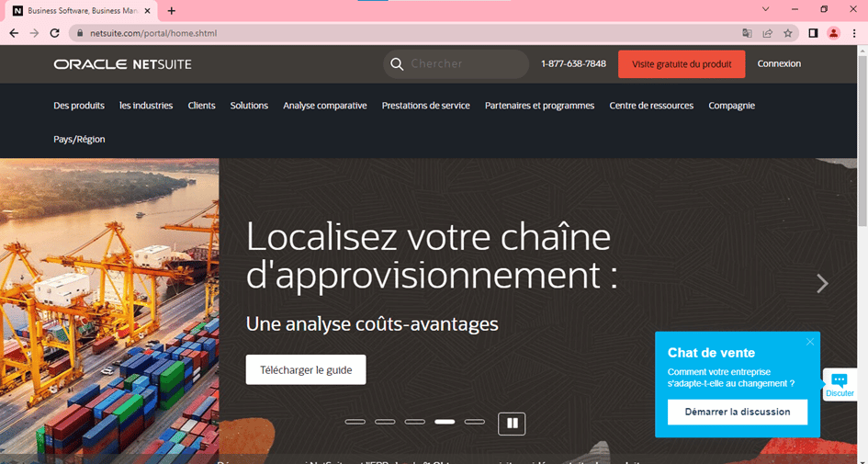This screenshot has height=464, width=868.
Task: Advance to next slide with right chevron
Action: point(822,283)
